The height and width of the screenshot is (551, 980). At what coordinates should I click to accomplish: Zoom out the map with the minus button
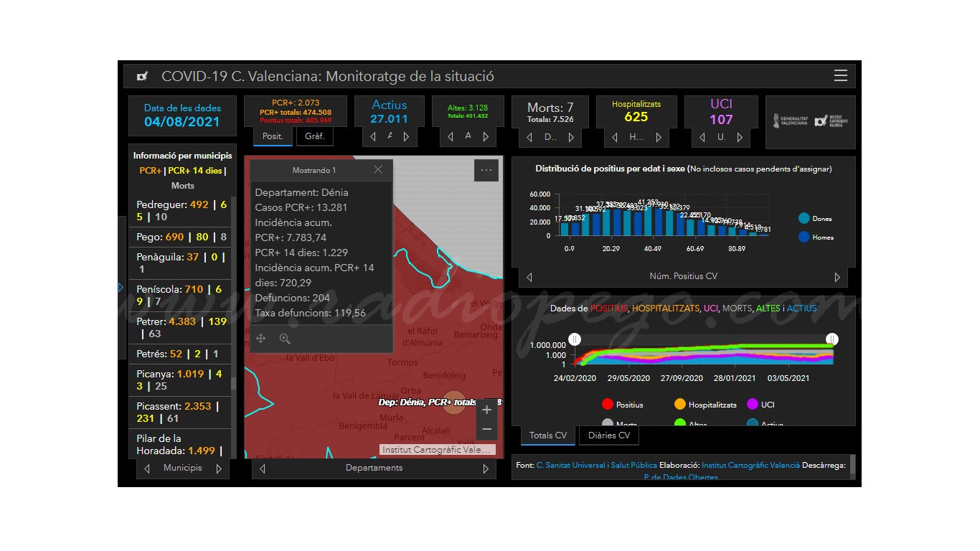pos(486,429)
